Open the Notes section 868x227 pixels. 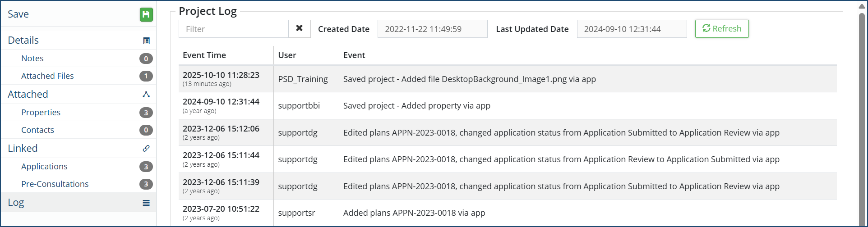coord(32,59)
